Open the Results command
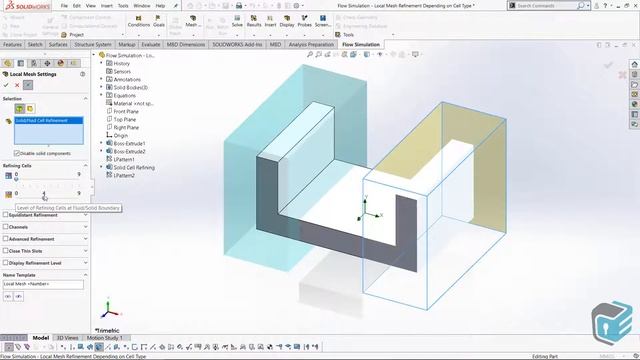The width and height of the screenshot is (640, 360). point(253,21)
